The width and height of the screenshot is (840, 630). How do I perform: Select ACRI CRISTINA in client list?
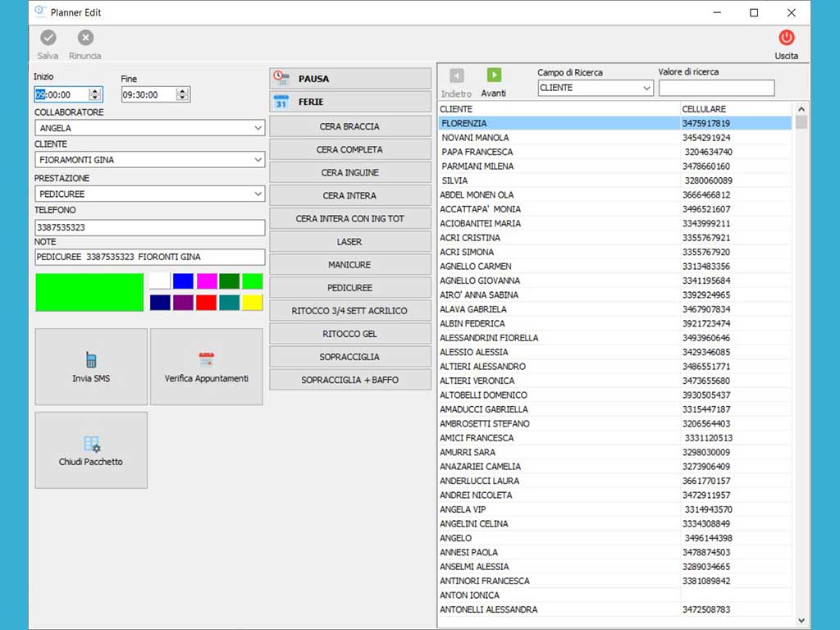[x=470, y=238]
